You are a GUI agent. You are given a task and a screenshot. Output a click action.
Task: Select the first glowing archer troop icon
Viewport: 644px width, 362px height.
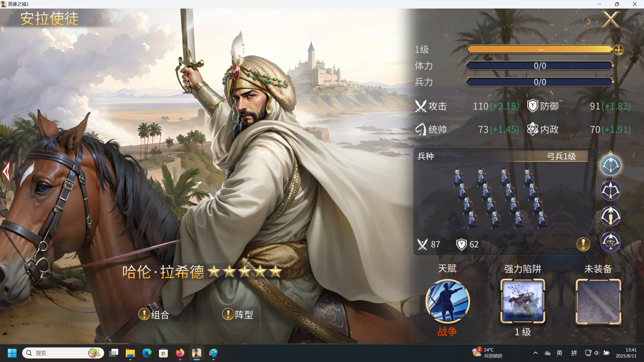pyautogui.click(x=611, y=165)
